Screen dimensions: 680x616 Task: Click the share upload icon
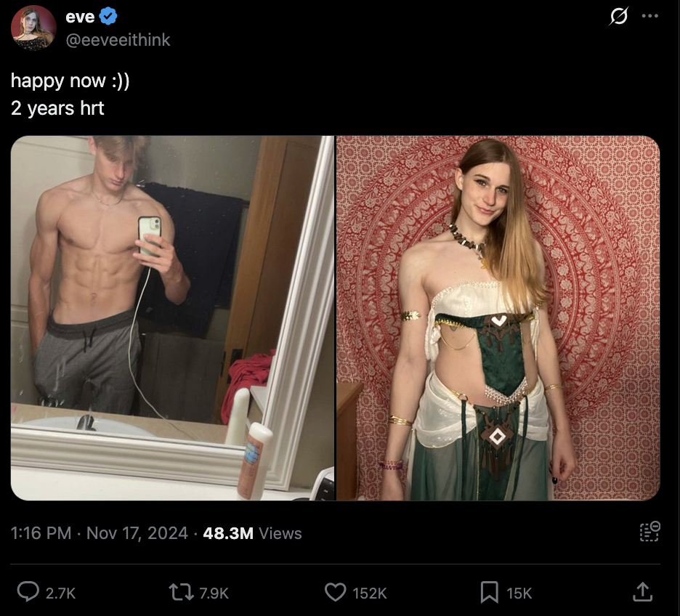pos(642,592)
